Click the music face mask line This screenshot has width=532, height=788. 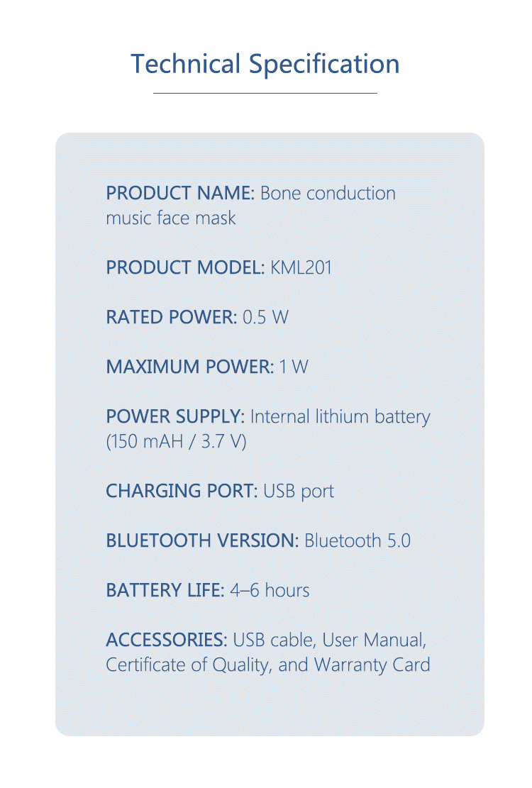[171, 218]
